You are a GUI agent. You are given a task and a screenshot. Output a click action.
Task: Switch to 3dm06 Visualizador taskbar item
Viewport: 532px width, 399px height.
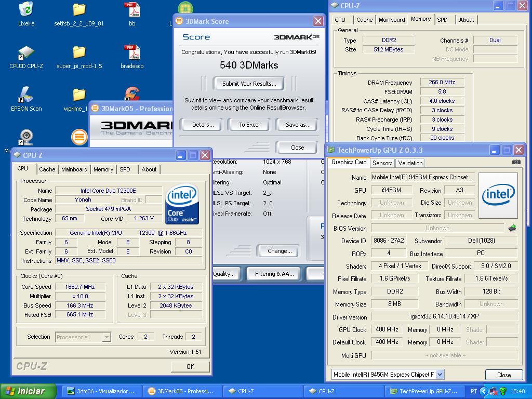click(x=101, y=391)
